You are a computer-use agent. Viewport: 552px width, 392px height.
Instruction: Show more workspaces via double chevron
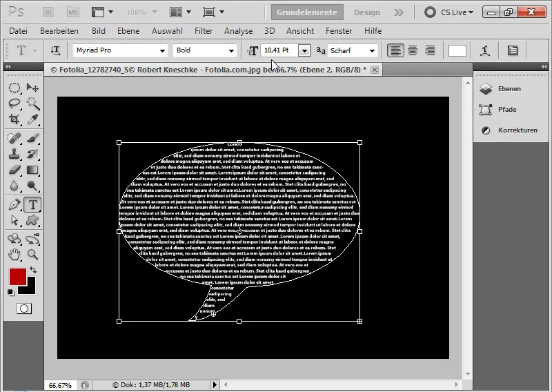[x=399, y=12]
